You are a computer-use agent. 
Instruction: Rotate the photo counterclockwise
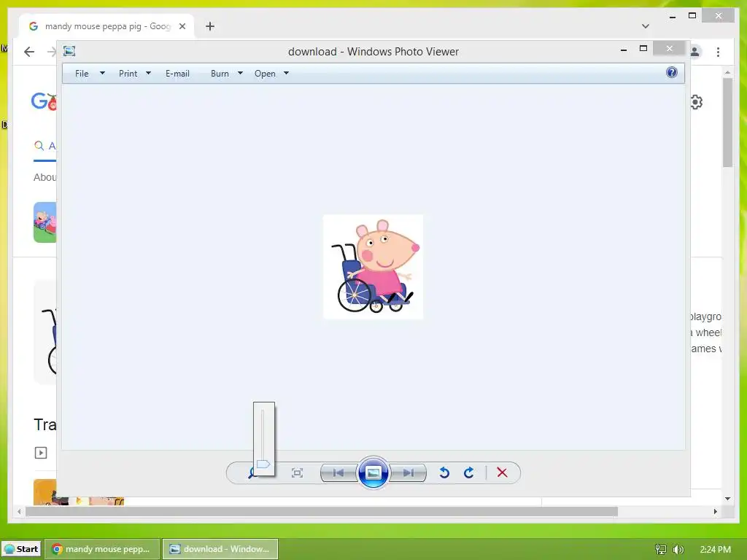tap(444, 472)
